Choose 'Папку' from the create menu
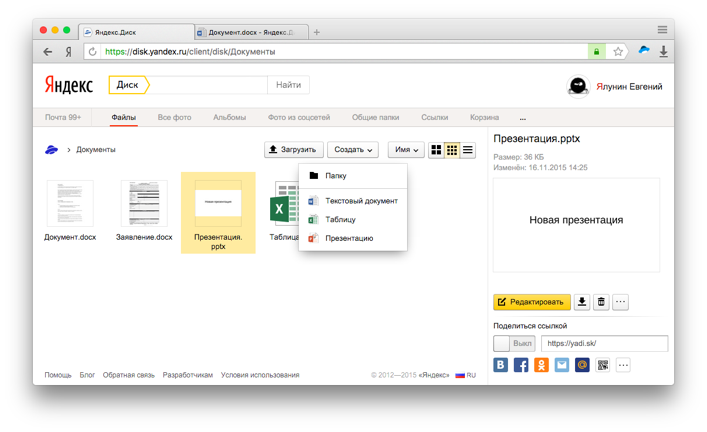Screen dimensions: 707x432 point(353,176)
